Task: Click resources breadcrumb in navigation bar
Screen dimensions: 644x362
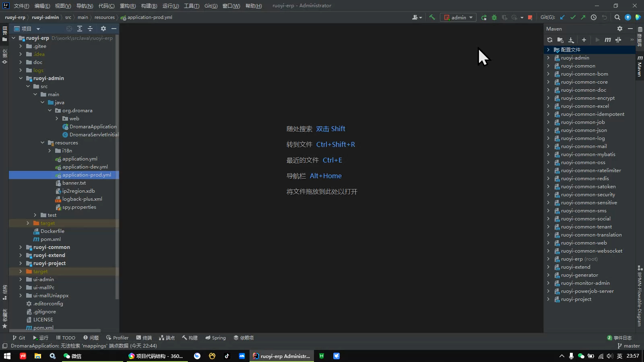Action: [x=105, y=17]
